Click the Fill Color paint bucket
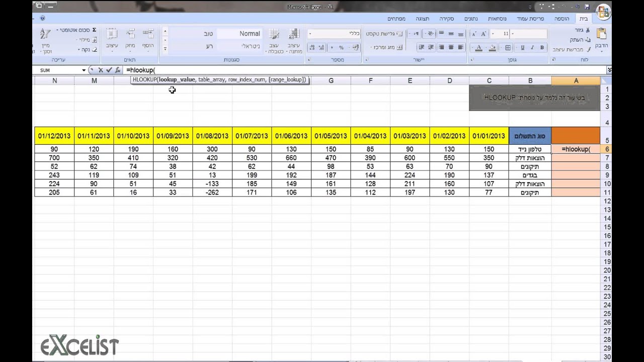This screenshot has width=644, height=362. pos(493,48)
